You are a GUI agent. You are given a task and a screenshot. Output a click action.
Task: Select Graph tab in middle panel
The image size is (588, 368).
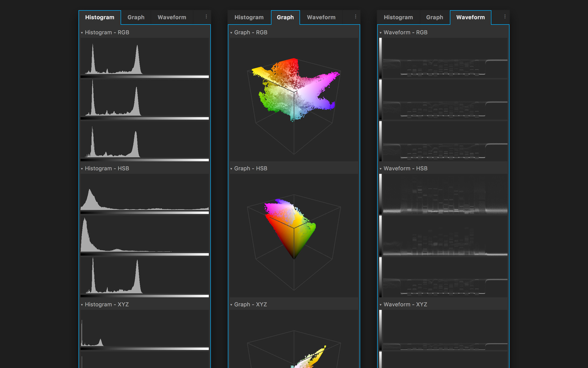[x=285, y=17]
